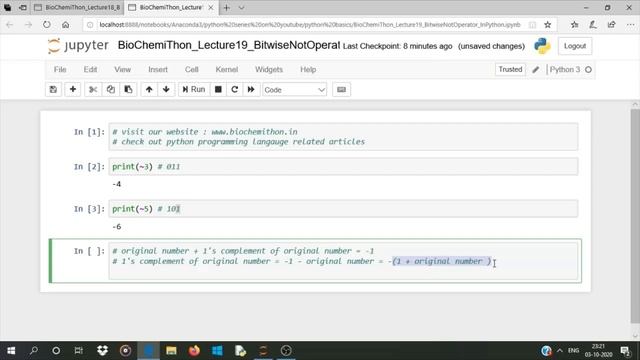Add page to favorites star icon

[548, 25]
